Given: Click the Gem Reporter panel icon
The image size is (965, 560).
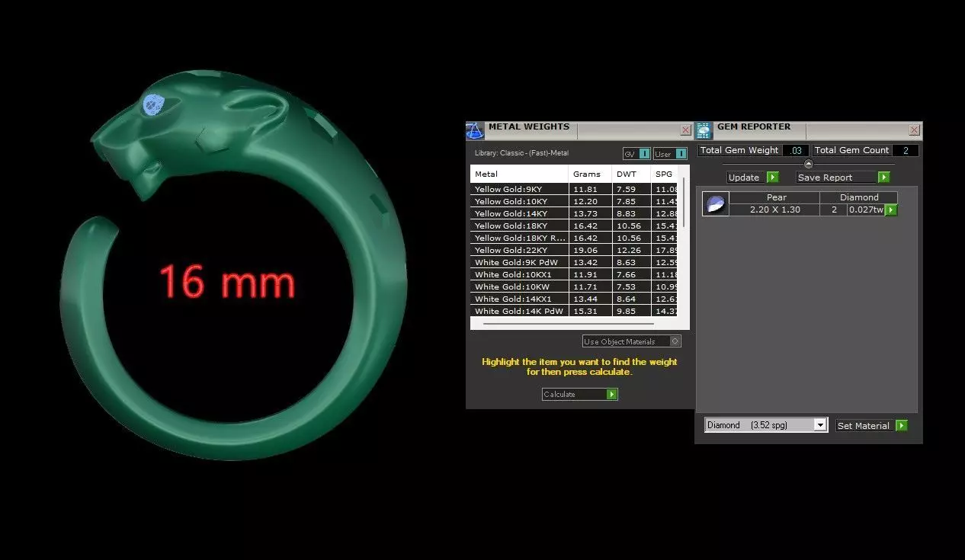Looking at the screenshot, I should 704,130.
